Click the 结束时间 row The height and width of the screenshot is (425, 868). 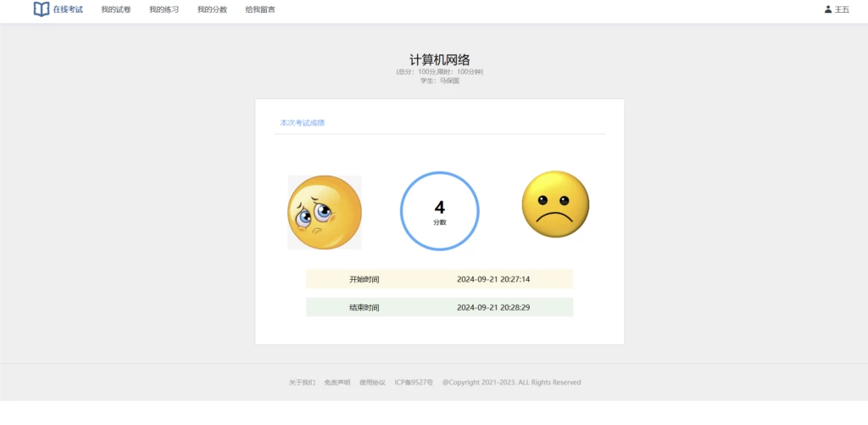pos(439,307)
